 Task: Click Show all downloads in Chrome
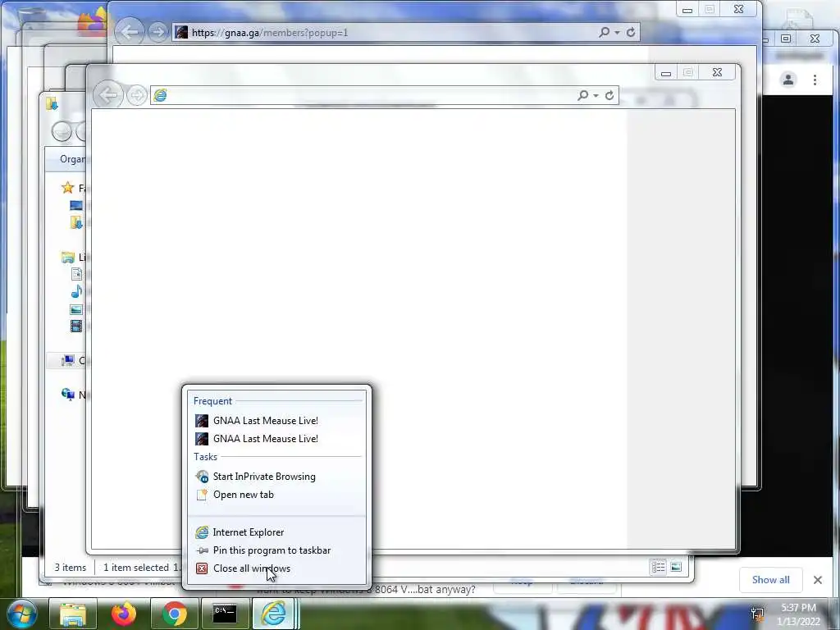770,580
